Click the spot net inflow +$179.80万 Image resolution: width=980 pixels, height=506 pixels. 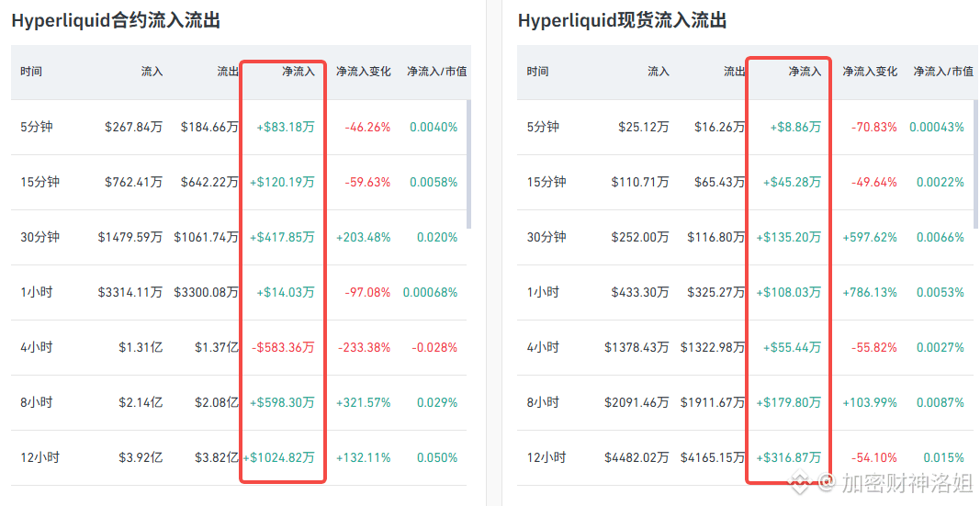[x=789, y=401]
